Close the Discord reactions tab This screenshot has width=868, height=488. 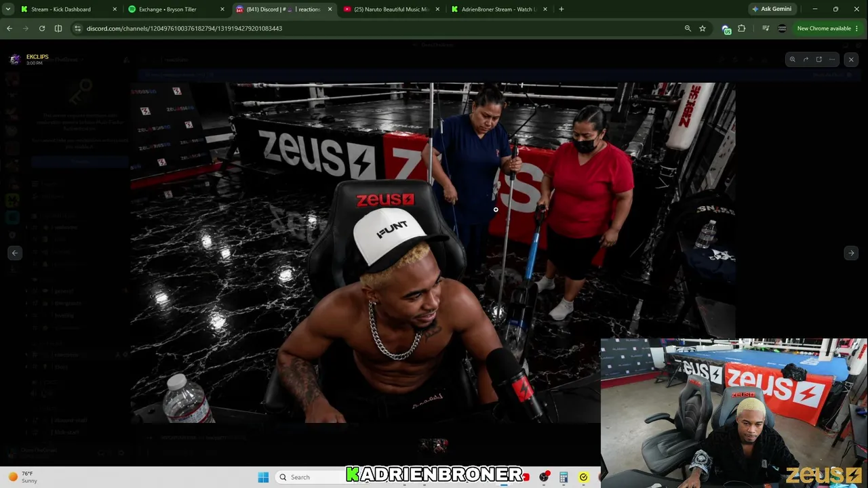pyautogui.click(x=330, y=9)
